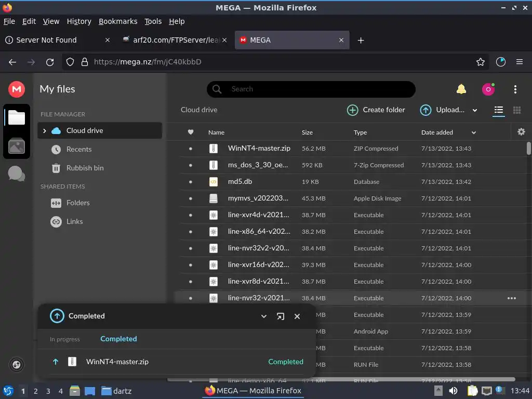The height and width of the screenshot is (399, 532).
Task: Click Create folder button
Action: coord(376,110)
